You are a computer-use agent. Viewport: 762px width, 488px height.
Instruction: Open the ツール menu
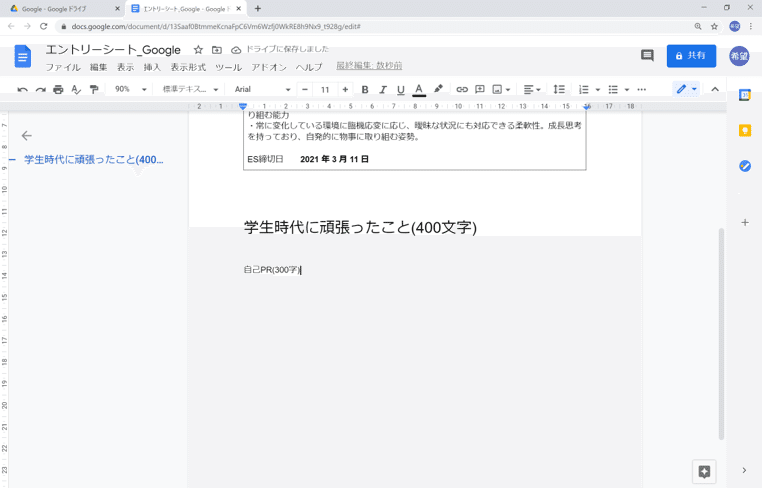tap(228, 67)
